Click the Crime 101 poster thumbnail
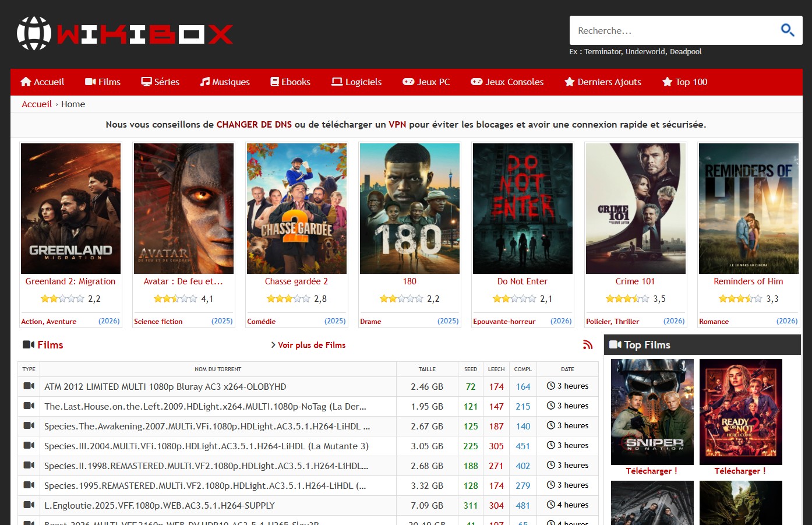Viewport: 812px width, 525px height. [636, 209]
